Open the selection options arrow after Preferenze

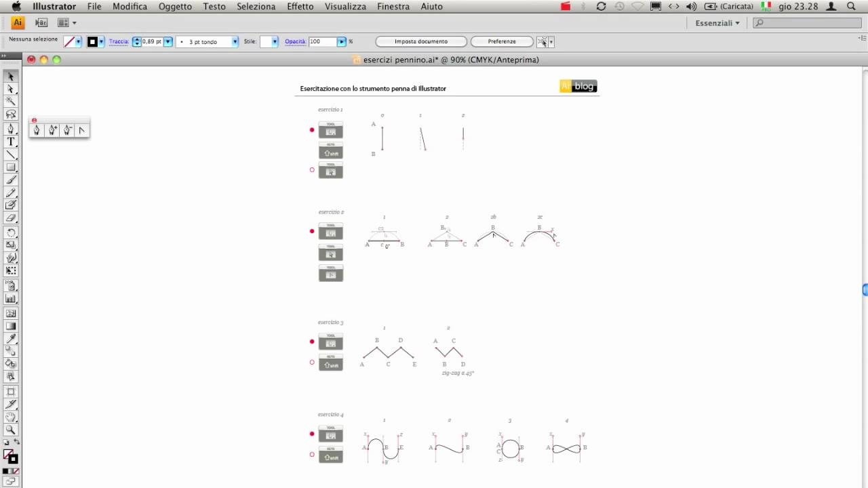click(551, 42)
